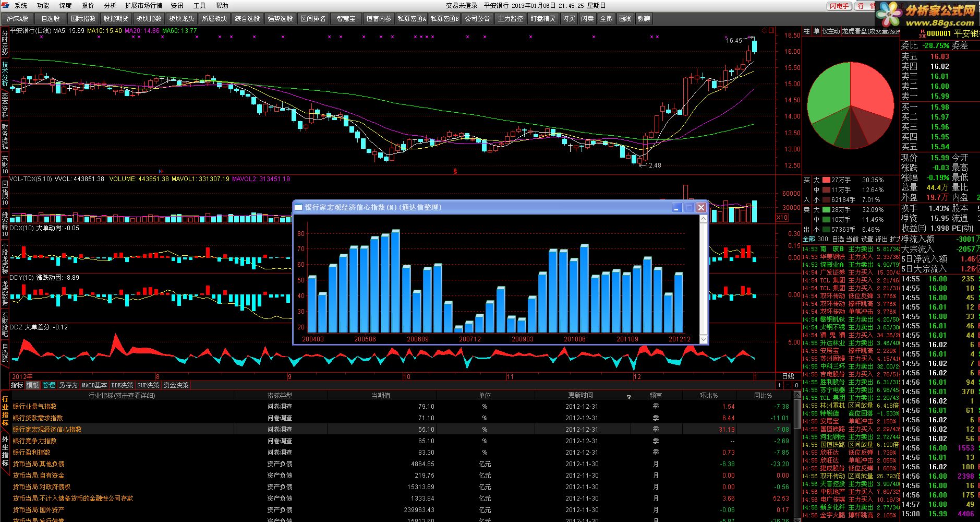Open 区间排名 toolbar button
980x522 pixels.
313,19
